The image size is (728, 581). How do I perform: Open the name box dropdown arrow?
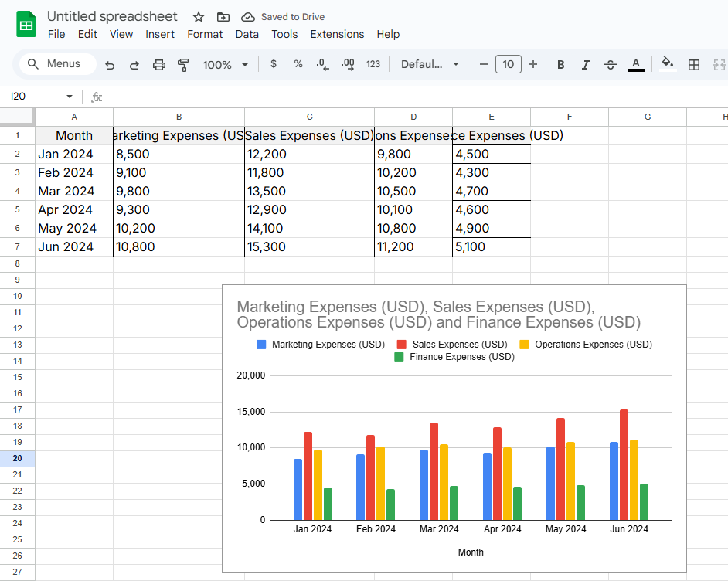click(70, 97)
